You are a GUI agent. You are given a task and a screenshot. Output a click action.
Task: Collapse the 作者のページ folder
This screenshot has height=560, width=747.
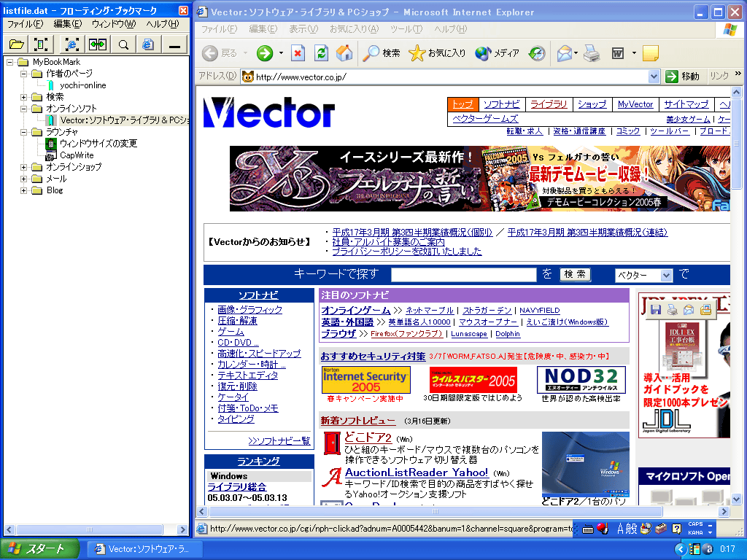coord(23,74)
